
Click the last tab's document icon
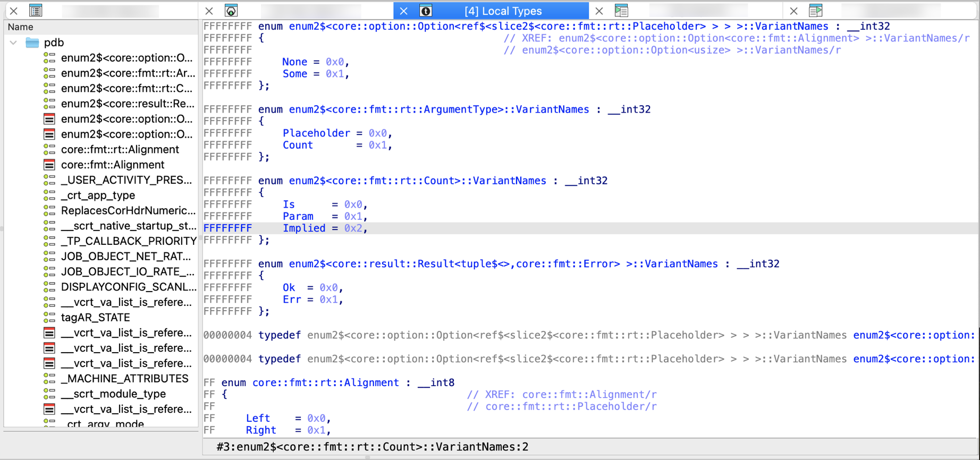point(816,11)
